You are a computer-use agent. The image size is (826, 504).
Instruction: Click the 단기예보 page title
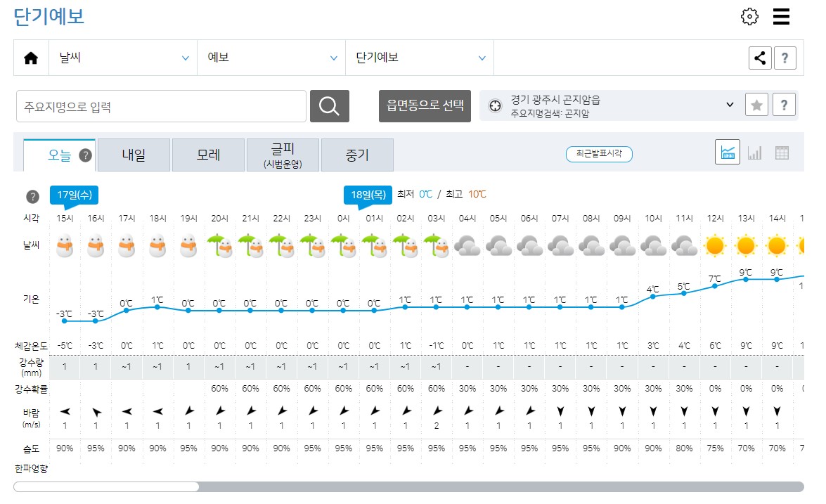click(x=49, y=17)
